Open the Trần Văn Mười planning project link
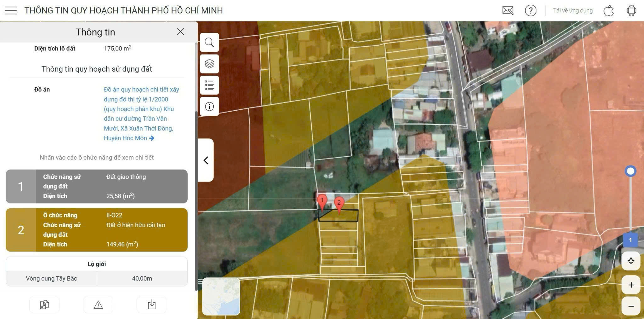This screenshot has width=644, height=319. tap(141, 114)
